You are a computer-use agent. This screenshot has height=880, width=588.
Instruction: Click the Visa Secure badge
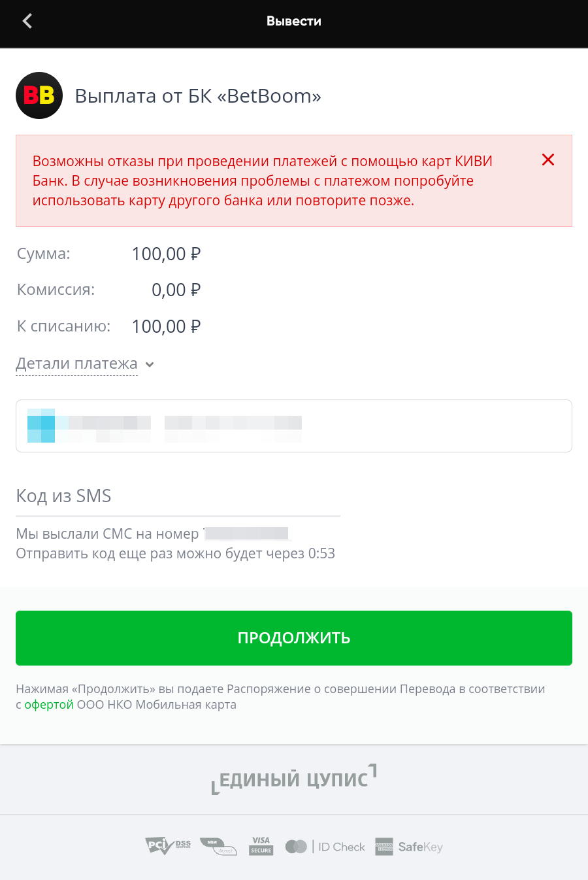[x=261, y=846]
